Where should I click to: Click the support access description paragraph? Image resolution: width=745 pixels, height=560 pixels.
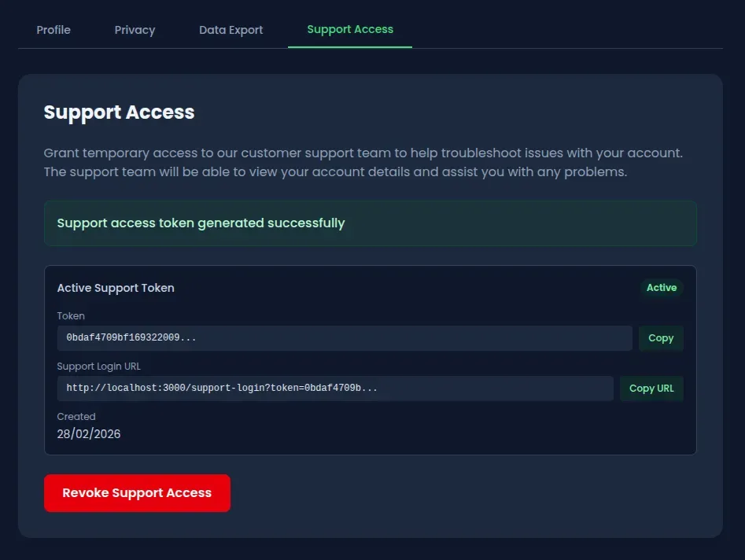[363, 162]
